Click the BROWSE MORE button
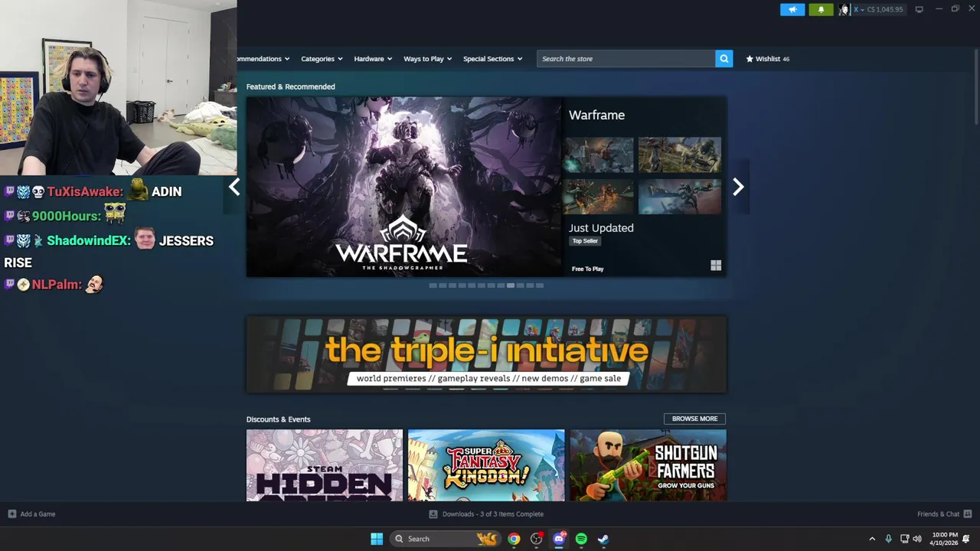 point(694,419)
